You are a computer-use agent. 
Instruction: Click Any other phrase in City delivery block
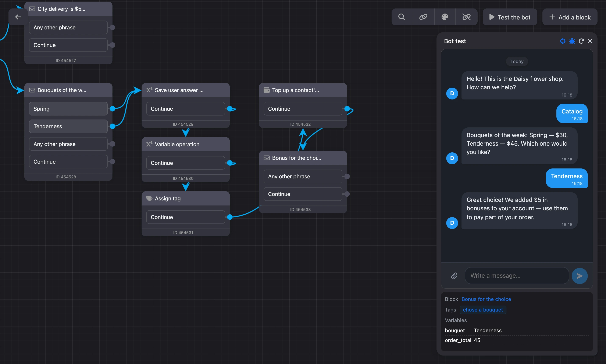tap(68, 28)
